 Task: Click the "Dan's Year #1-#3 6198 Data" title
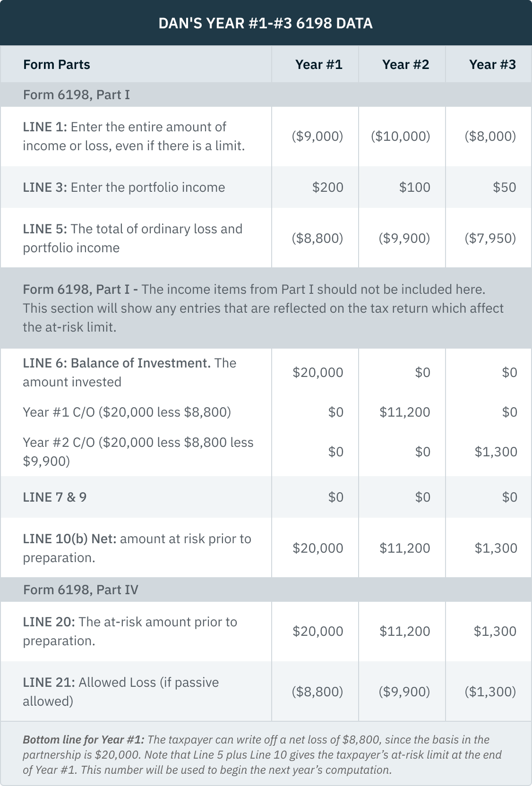coord(266,23)
